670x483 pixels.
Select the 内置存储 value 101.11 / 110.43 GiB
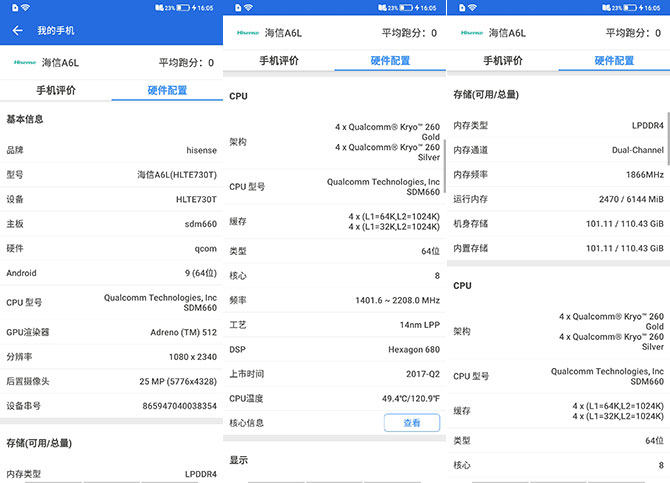pos(625,248)
